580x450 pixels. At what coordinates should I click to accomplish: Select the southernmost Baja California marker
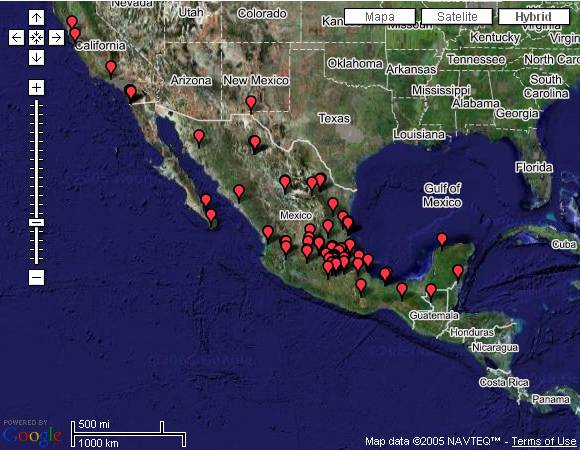pos(211,217)
